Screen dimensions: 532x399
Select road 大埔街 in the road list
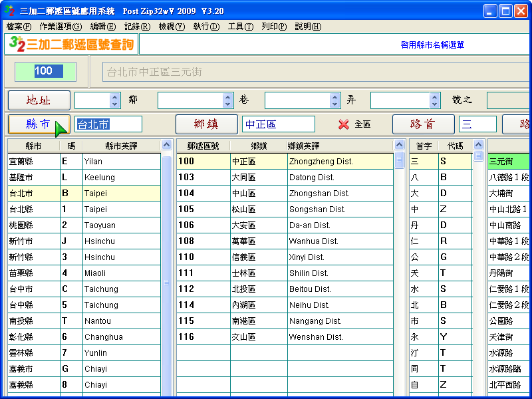(x=508, y=193)
